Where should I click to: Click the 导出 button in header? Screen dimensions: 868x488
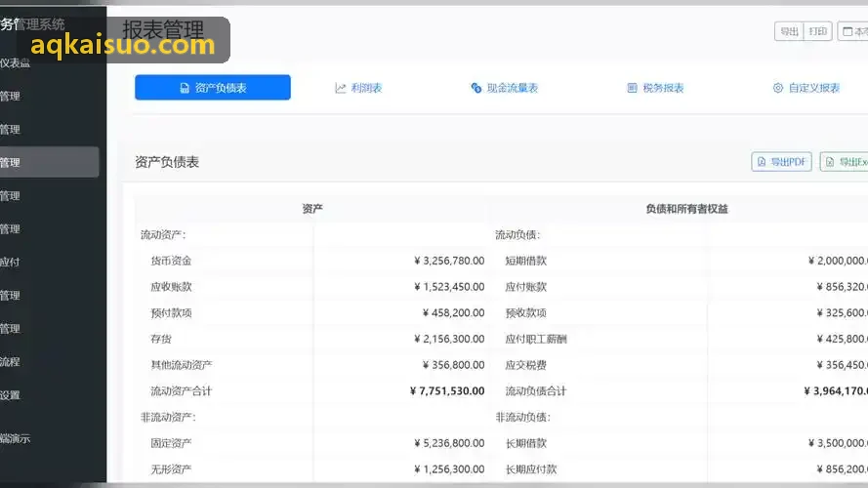[x=789, y=31]
